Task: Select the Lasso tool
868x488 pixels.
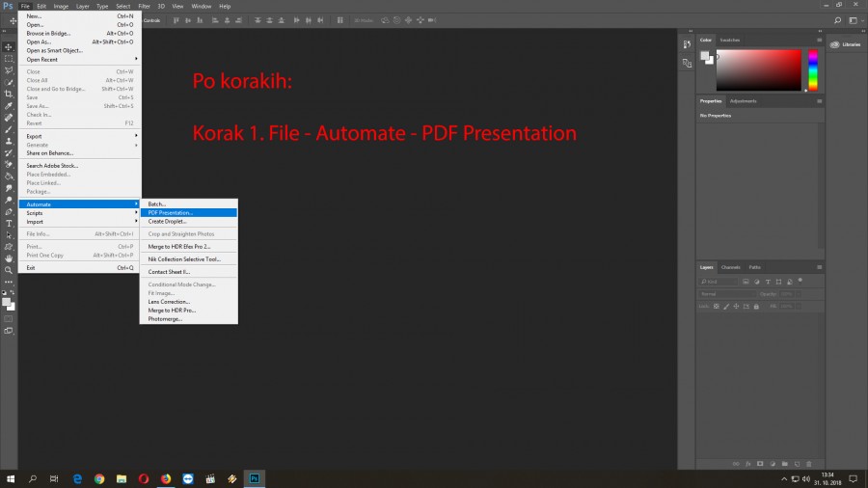Action: tap(9, 70)
